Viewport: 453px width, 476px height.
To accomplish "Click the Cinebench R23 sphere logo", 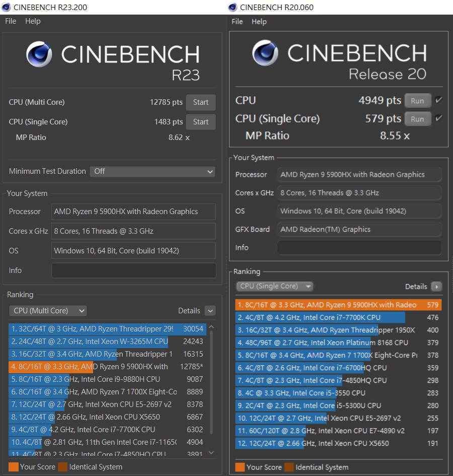I will click(39, 54).
